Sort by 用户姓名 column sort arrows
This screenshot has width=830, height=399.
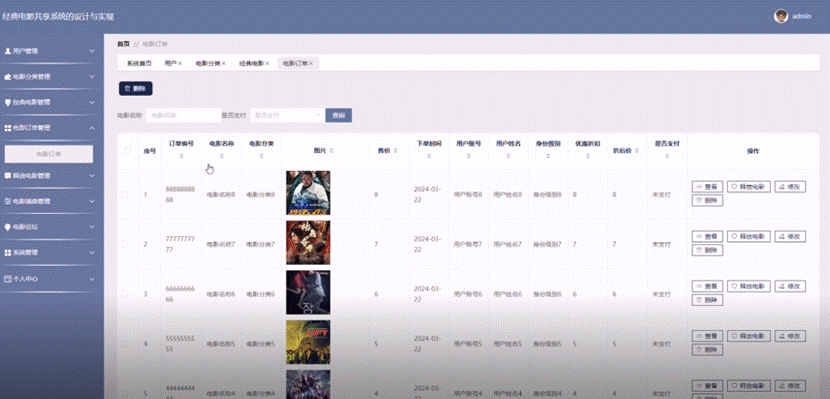[508, 156]
